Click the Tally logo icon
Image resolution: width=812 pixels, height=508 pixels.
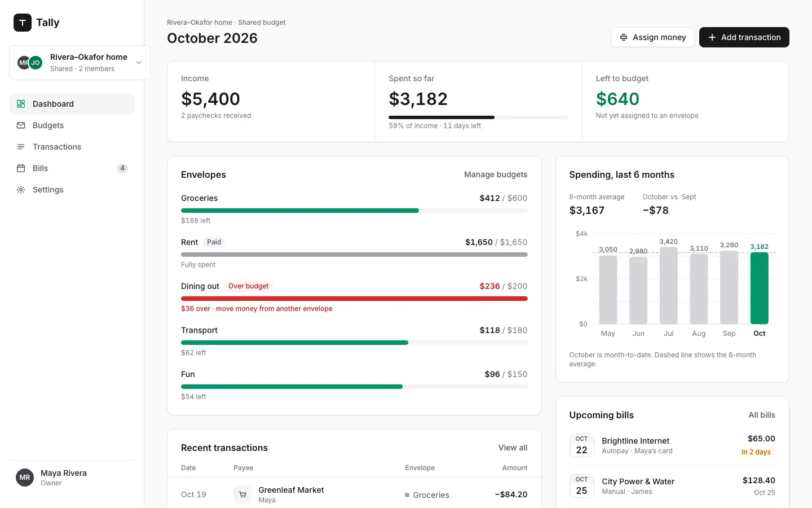pyautogui.click(x=23, y=23)
